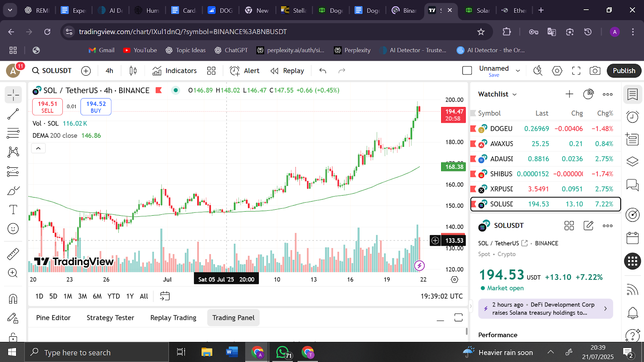Open candlestick chart type selector
Image resolution: width=644 pixels, height=362 pixels.
(x=133, y=71)
